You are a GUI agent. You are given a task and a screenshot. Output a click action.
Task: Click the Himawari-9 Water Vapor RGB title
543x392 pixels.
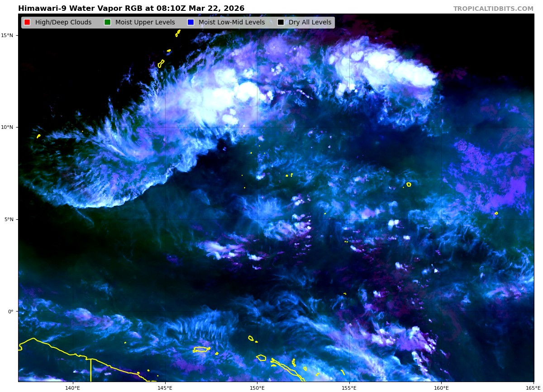tap(131, 9)
